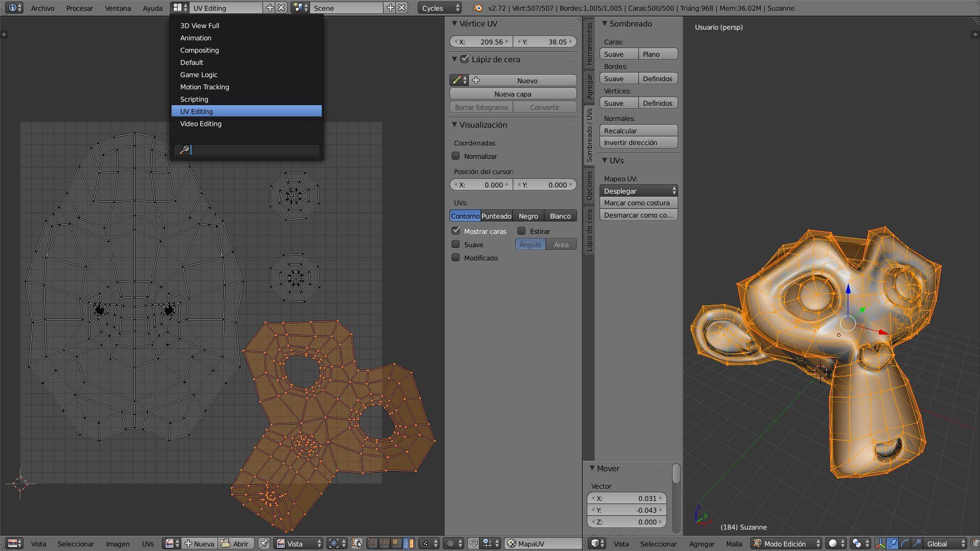Screen dimensions: 980x551
Task: Select Negro UV draw type
Action: (528, 215)
